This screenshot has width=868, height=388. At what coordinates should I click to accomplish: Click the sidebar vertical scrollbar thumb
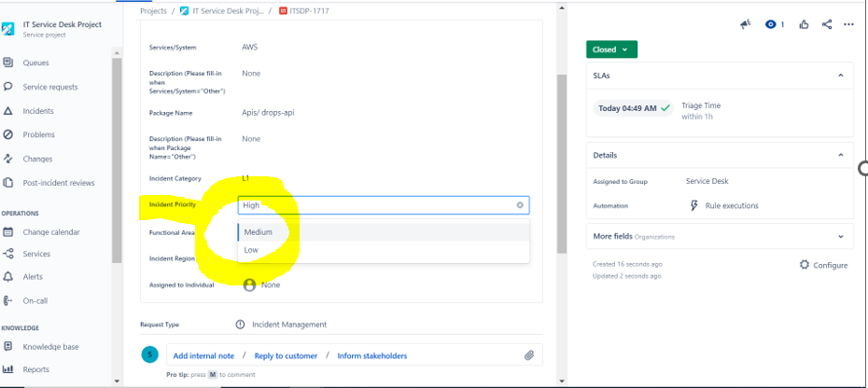click(x=117, y=160)
